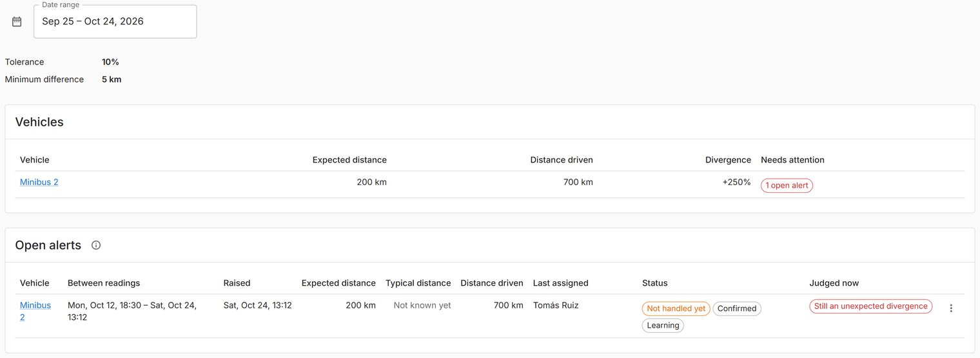Click the 'Raised' column header
Image resolution: width=980 pixels, height=358 pixels.
(x=237, y=283)
